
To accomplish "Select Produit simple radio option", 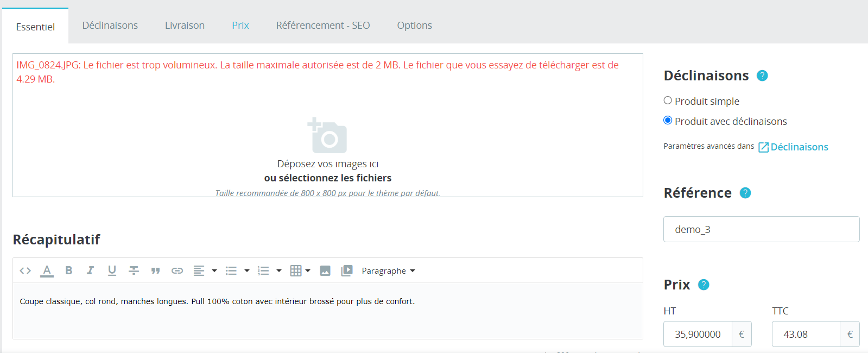I will tap(668, 100).
